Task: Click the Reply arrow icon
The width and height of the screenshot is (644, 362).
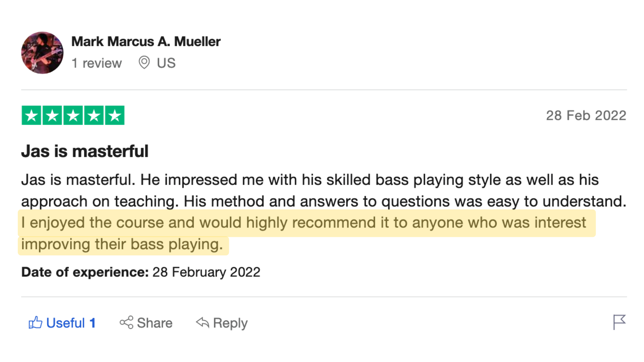Action: coord(202,322)
